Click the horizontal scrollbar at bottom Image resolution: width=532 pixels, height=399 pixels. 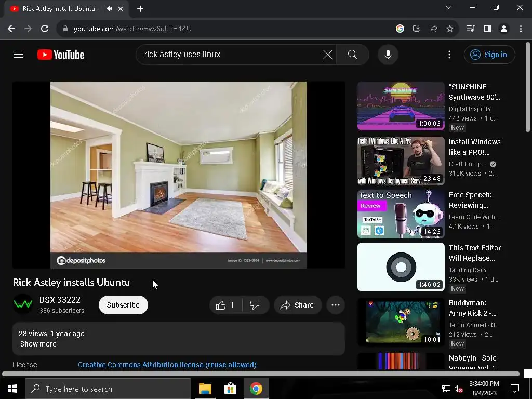261,374
